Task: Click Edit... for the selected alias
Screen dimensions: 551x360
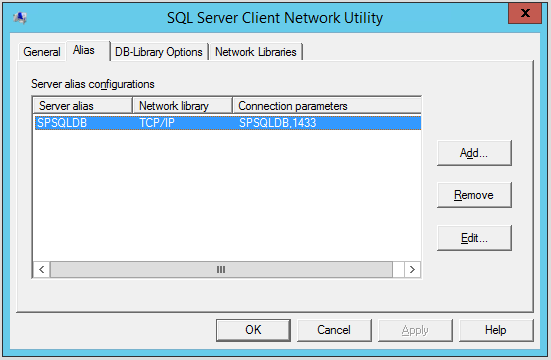Action: [x=474, y=238]
